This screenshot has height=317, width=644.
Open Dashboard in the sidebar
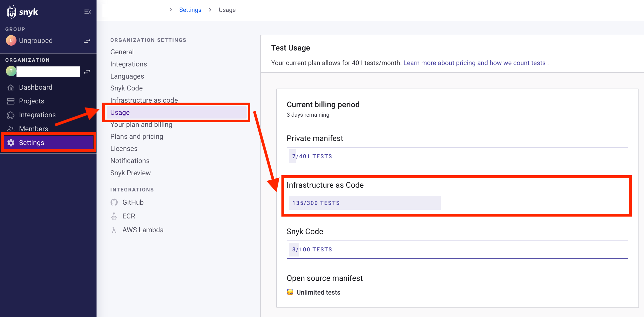tap(36, 87)
